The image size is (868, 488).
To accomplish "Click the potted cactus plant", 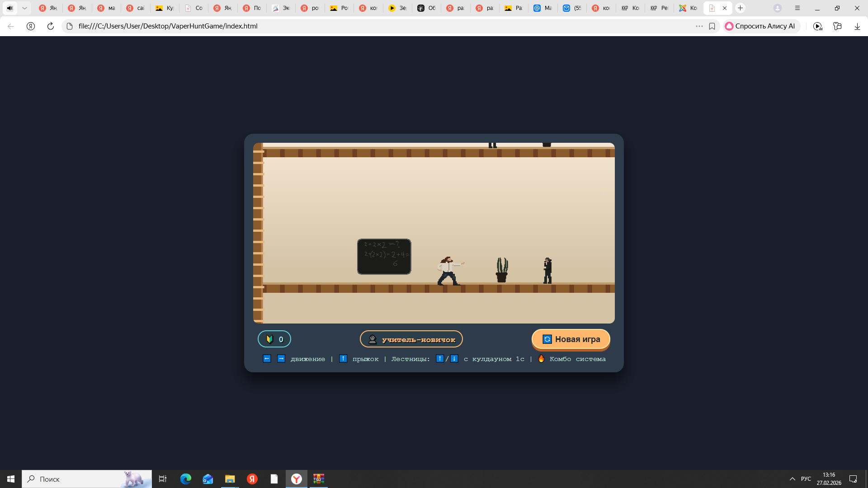I will [501, 270].
